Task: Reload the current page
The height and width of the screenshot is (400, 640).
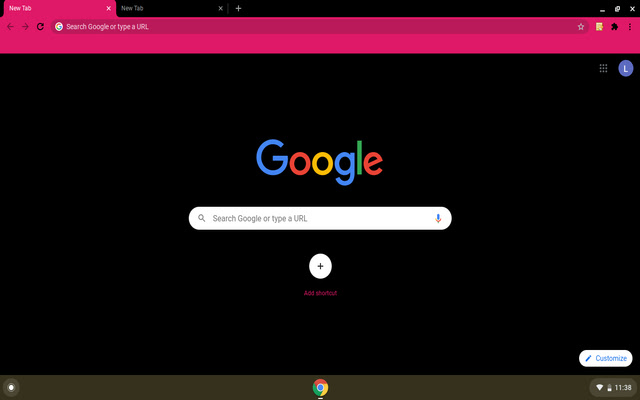Action: point(40,27)
